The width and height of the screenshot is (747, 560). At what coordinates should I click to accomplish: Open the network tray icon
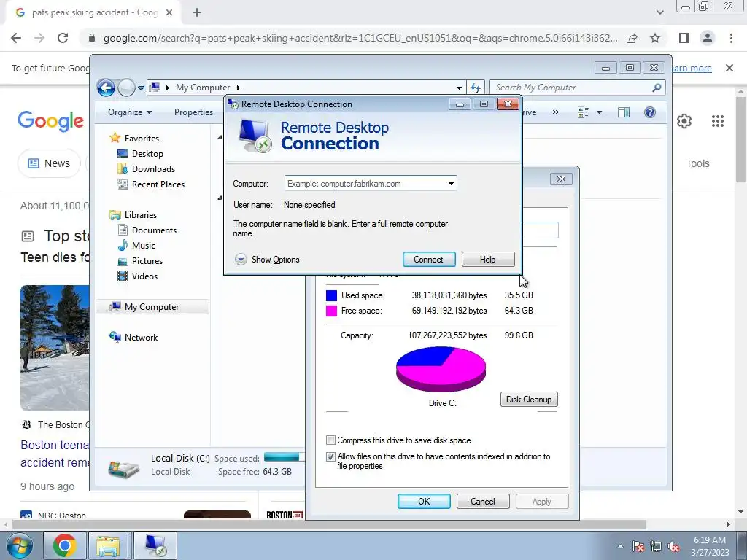click(656, 546)
